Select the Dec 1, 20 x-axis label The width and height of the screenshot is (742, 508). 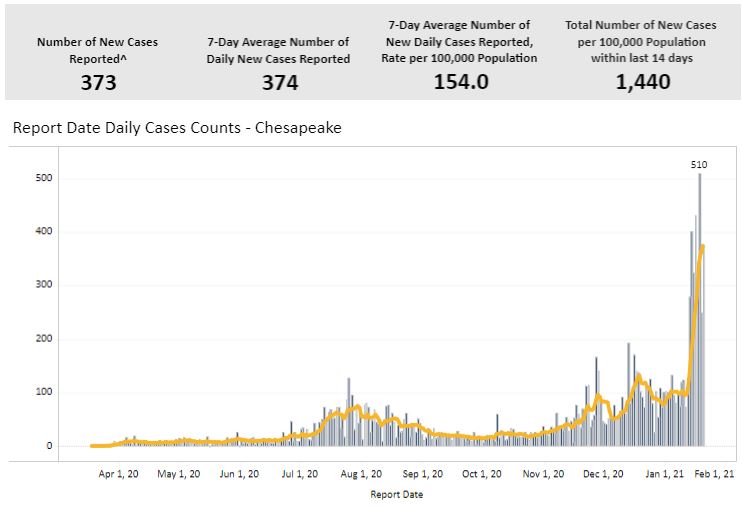coord(603,476)
